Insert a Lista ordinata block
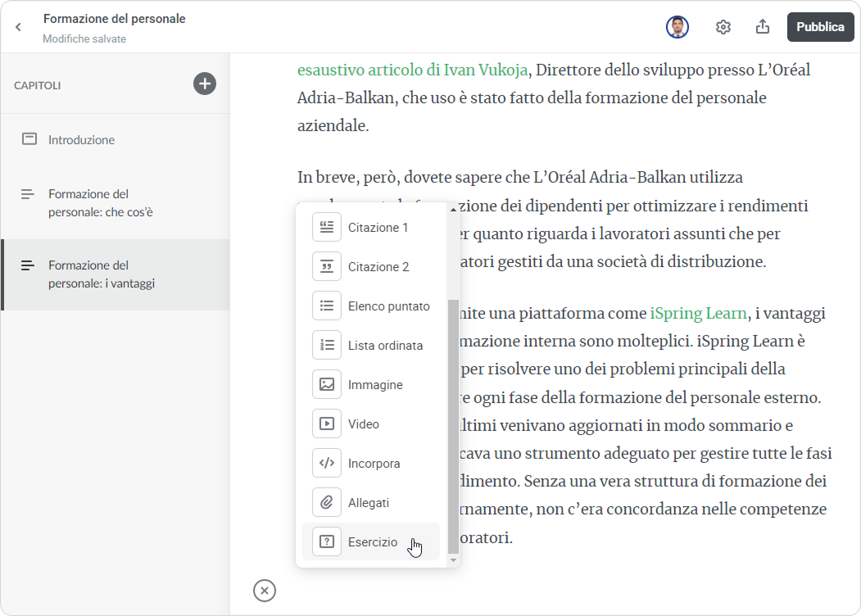 [x=384, y=346]
